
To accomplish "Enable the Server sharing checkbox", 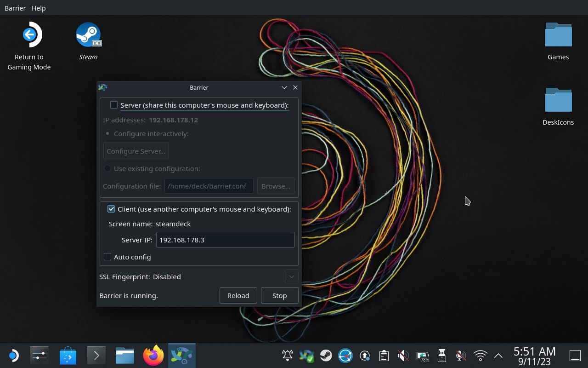I will coord(114,105).
